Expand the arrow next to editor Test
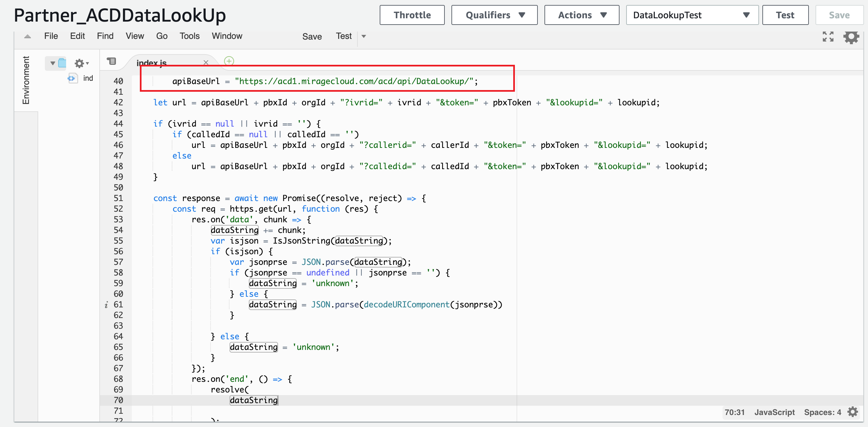The image size is (868, 427). click(x=363, y=37)
